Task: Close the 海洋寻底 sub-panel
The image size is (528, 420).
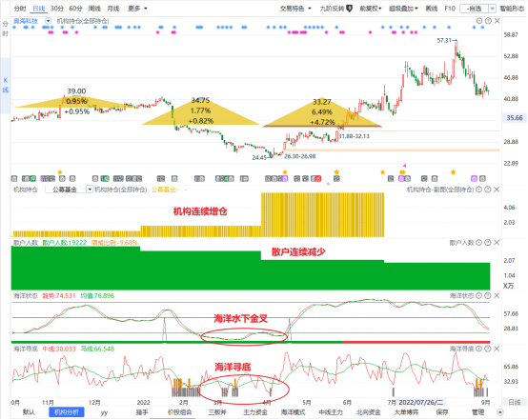Action: 497,349
